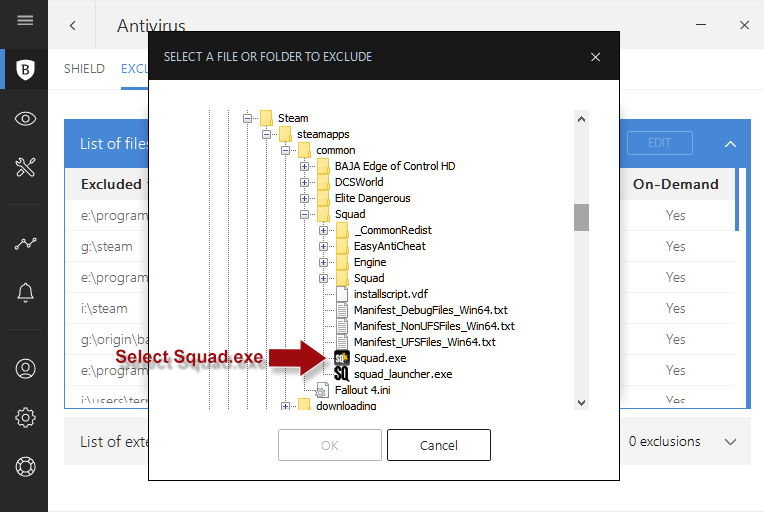The image size is (764, 512).
Task: Collapse the common folder node
Action: click(285, 150)
